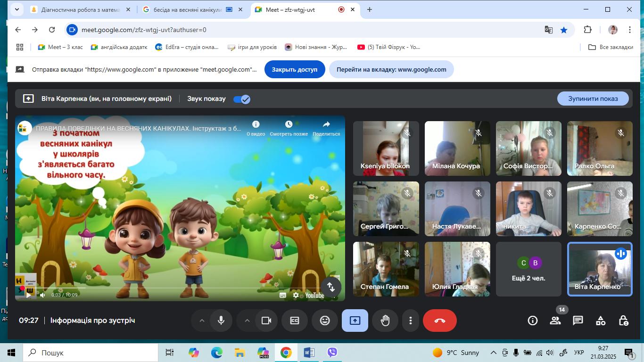Image resolution: width=644 pixels, height=362 pixels.
Task: Click the Пошук taskbar search box
Action: pyautogui.click(x=90, y=353)
